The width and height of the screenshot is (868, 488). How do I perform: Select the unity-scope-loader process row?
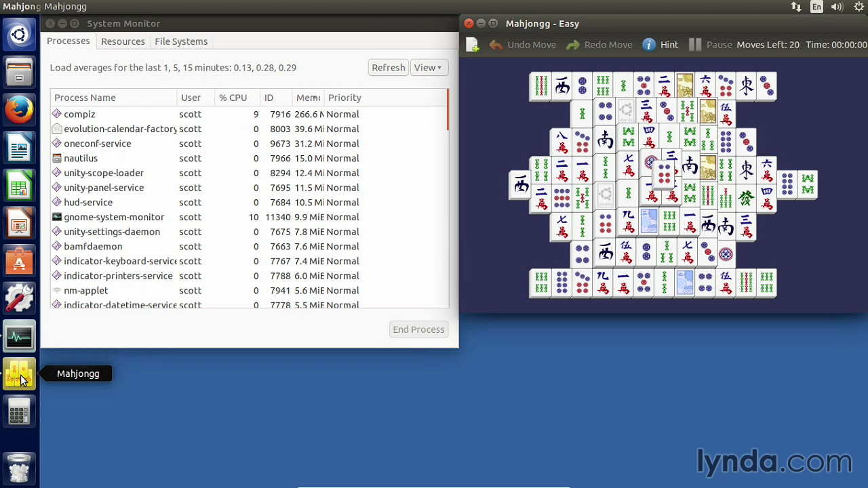249,173
